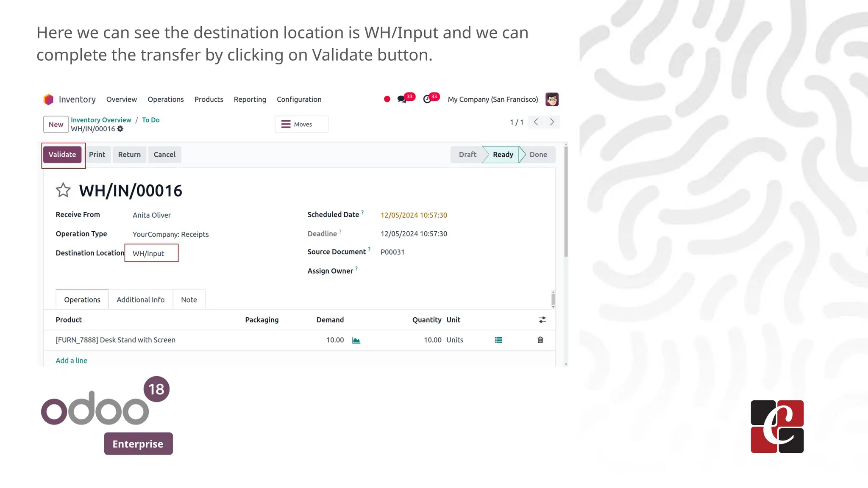Open the Configuration menu

click(x=299, y=99)
